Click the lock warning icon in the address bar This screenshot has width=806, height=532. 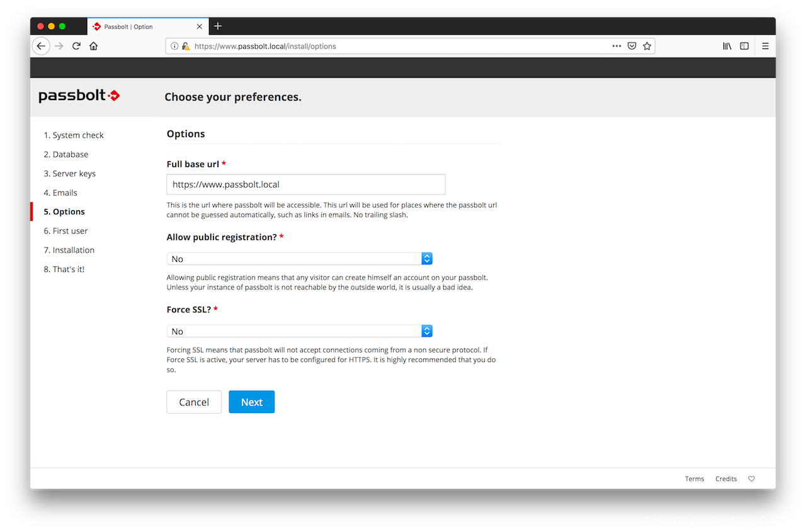pos(186,46)
